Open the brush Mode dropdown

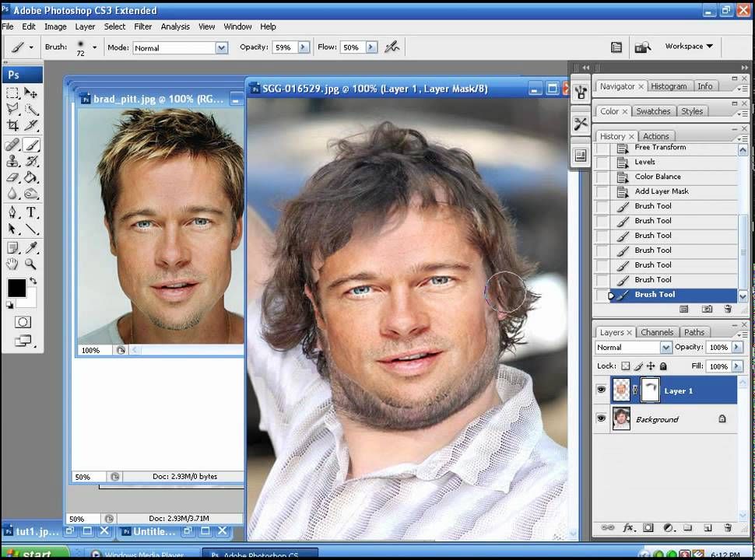click(221, 47)
